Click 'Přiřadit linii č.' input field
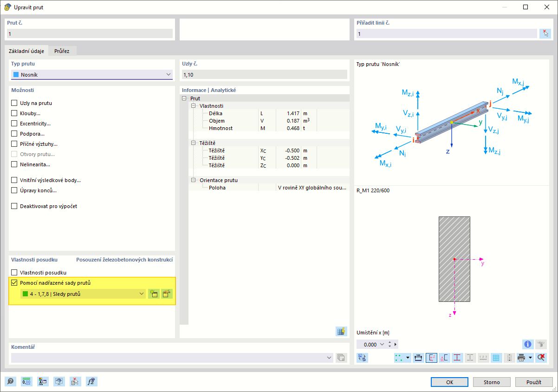The width and height of the screenshot is (558, 392). [446, 33]
